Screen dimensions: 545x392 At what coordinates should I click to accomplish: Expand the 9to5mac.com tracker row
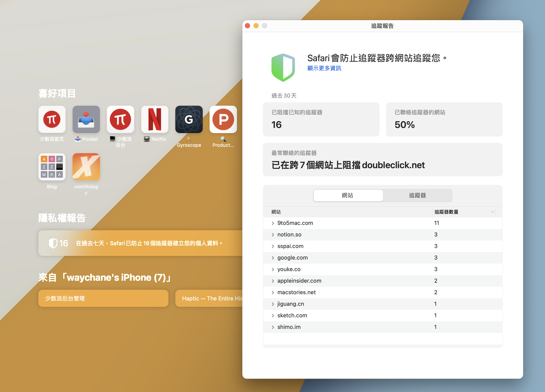click(273, 223)
